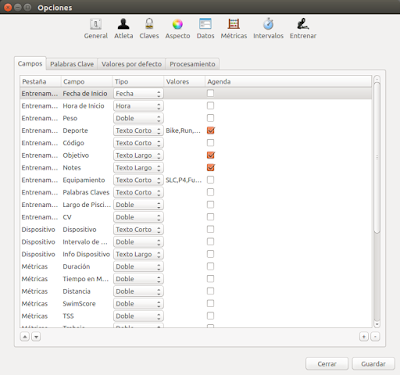The height and width of the screenshot is (375, 400).
Task: Move selected field up with arrow button
Action: (x=25, y=337)
